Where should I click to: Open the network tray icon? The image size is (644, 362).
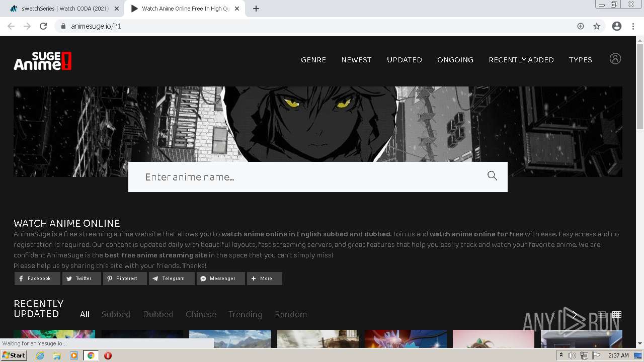pyautogui.click(x=584, y=355)
